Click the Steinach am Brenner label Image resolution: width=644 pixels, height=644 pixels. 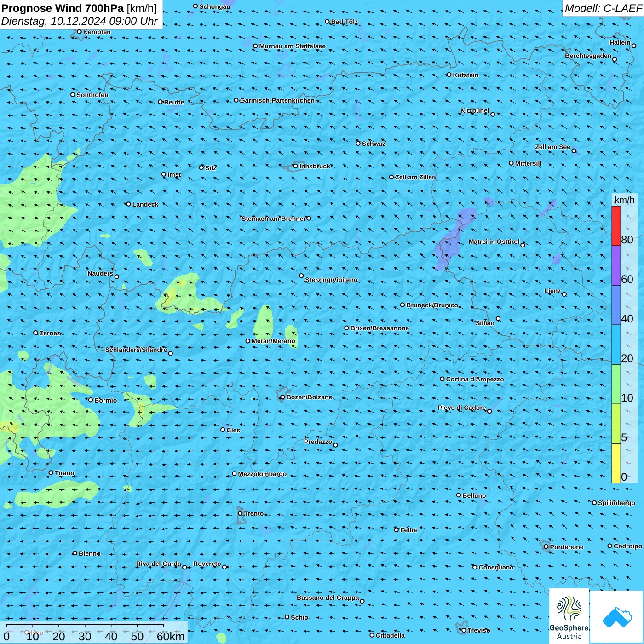[273, 218]
